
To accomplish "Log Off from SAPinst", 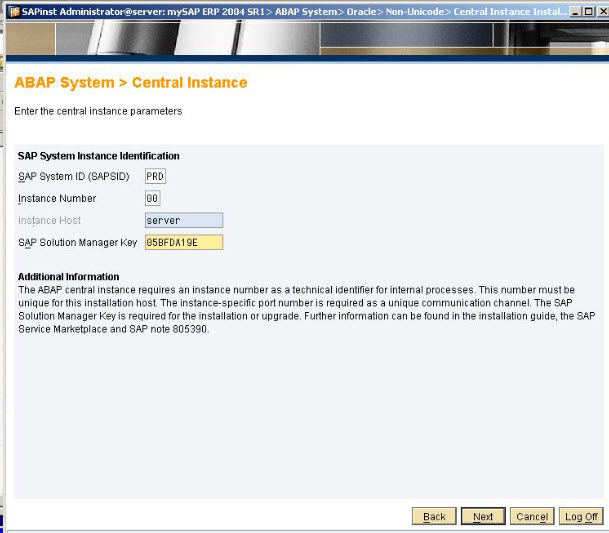I will (x=581, y=516).
